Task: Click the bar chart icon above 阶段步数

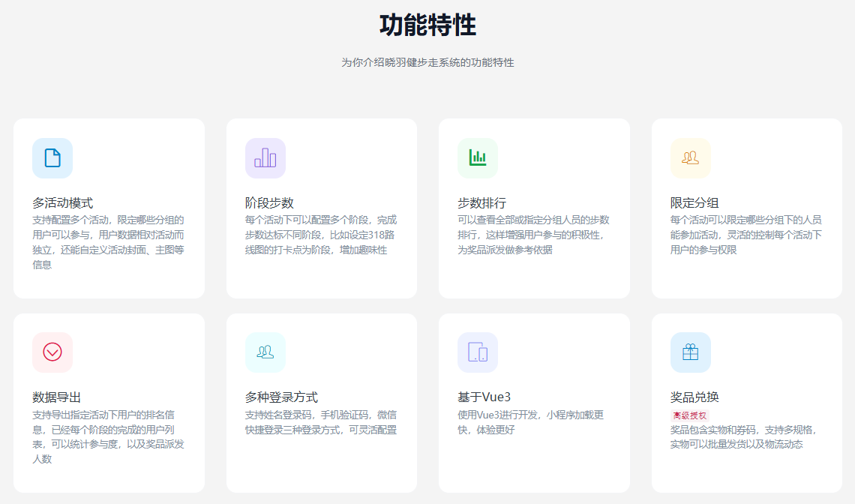Action: pyautogui.click(x=265, y=158)
